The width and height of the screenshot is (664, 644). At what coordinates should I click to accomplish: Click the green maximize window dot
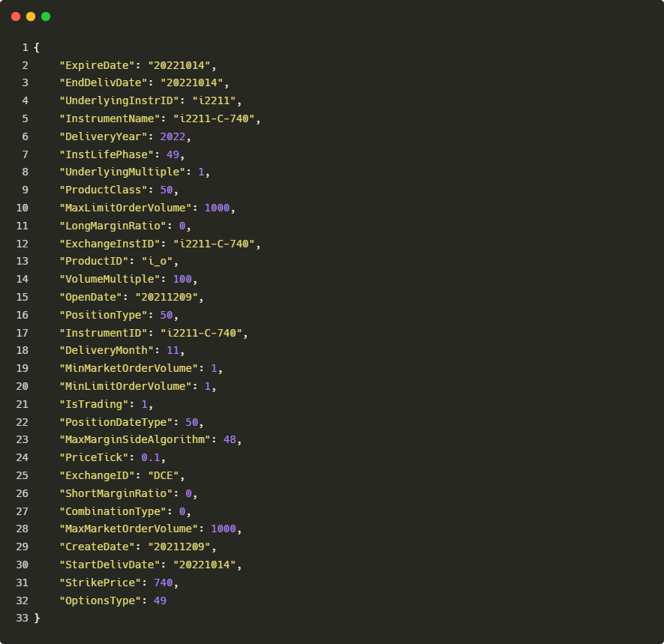pos(46,16)
